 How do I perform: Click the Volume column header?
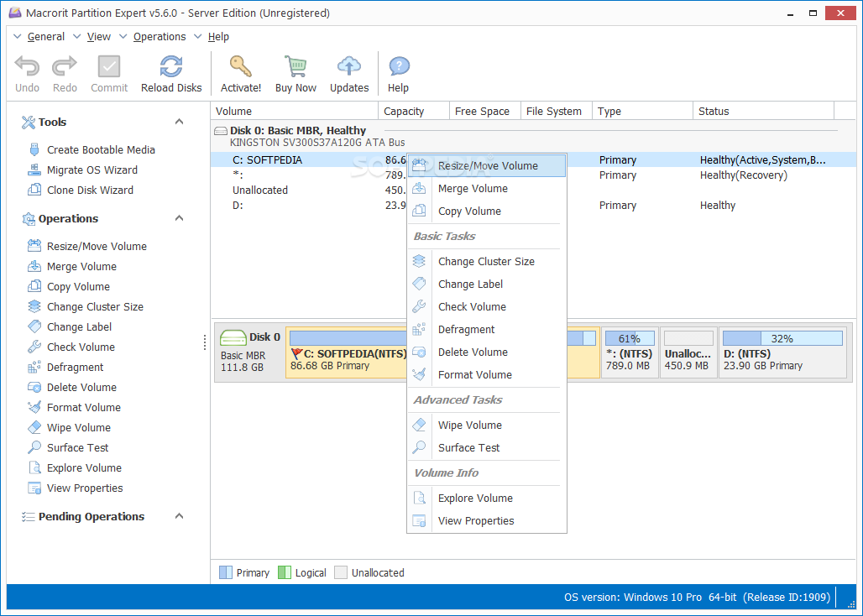(x=295, y=111)
